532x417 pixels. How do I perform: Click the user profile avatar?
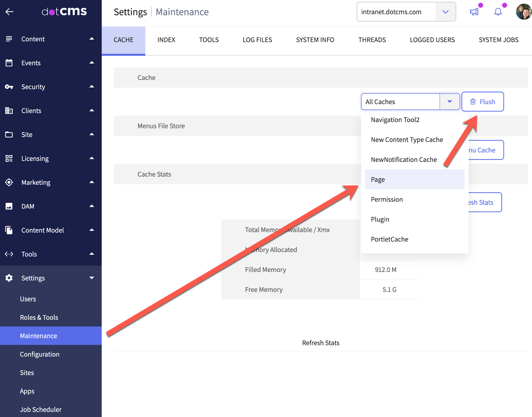coord(524,12)
